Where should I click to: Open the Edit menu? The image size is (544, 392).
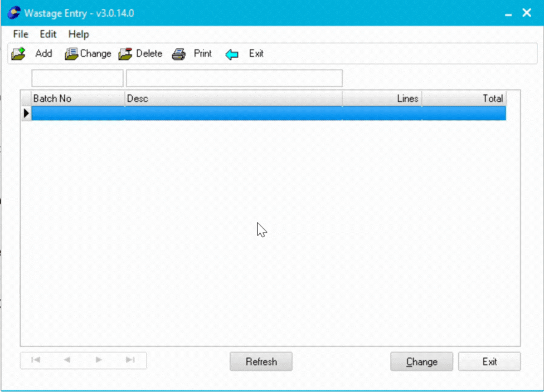tap(48, 34)
